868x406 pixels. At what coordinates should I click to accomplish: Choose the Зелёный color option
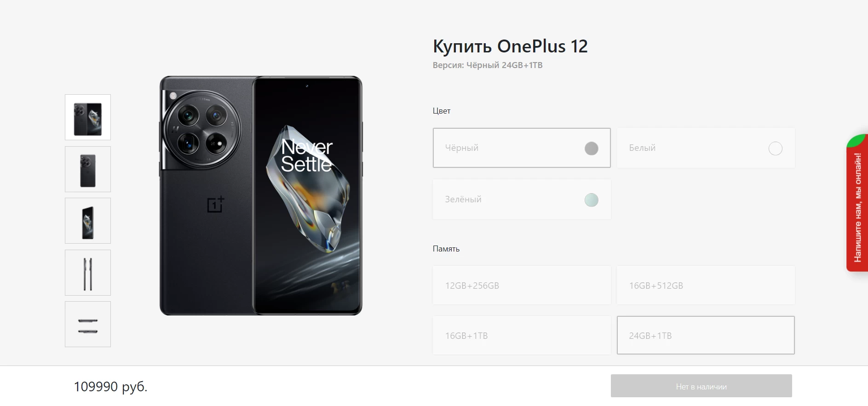click(522, 199)
